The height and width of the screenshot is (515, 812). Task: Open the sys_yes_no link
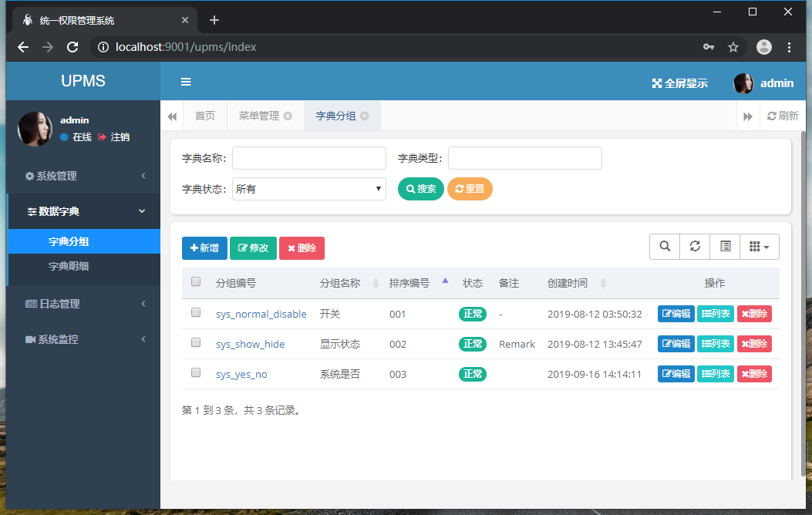(x=241, y=374)
